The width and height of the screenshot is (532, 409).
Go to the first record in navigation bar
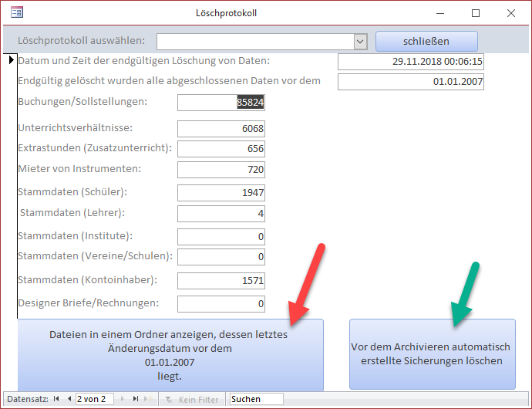[x=56, y=399]
